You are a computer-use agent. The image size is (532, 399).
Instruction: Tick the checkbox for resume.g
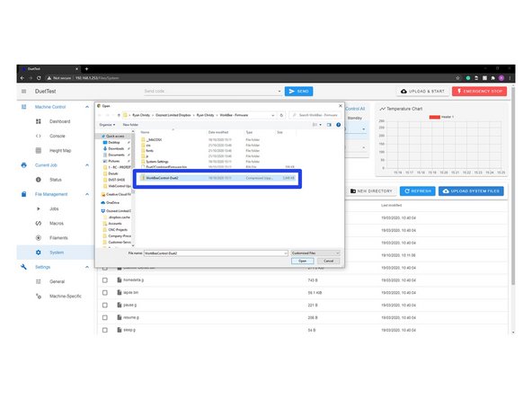(105, 318)
